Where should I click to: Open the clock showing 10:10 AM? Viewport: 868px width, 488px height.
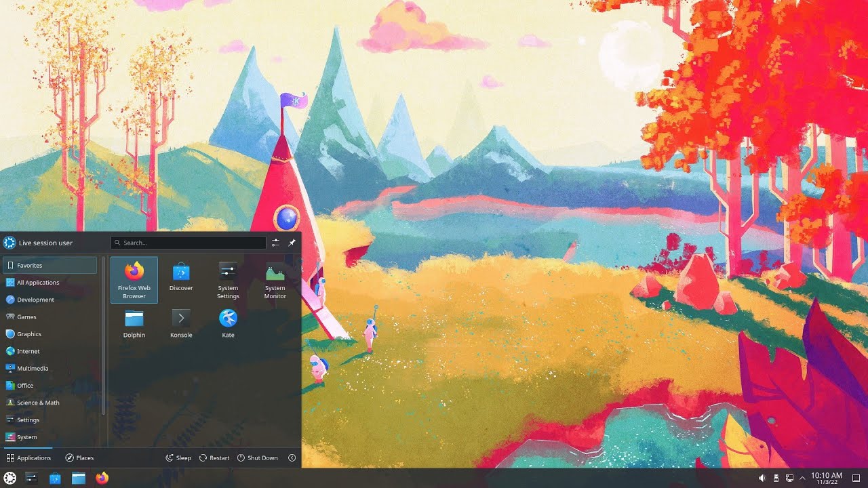[827, 478]
